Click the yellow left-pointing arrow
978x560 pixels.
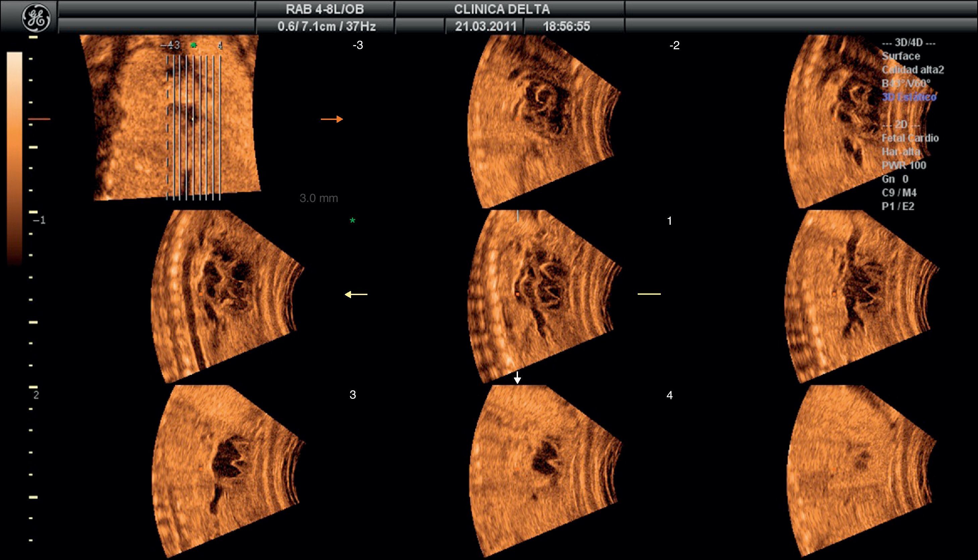tap(356, 295)
